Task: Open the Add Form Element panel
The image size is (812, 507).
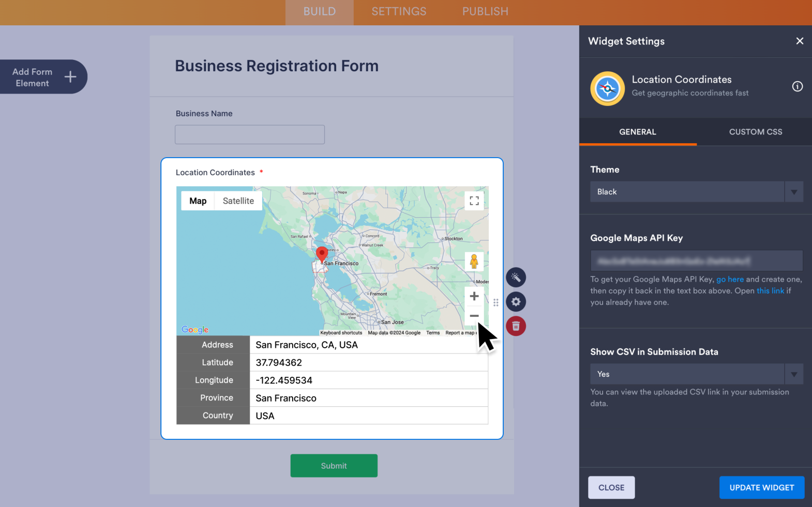Action: pos(43,77)
